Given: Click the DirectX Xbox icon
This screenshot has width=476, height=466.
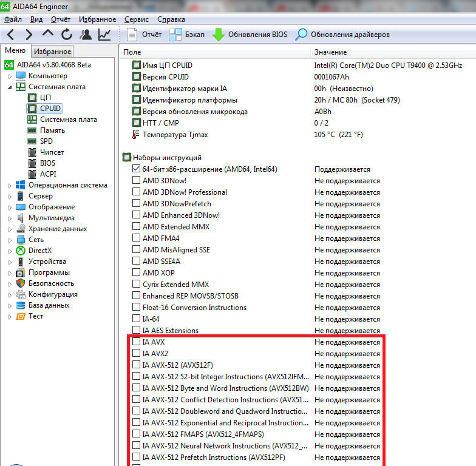Looking at the screenshot, I should coord(21,251).
